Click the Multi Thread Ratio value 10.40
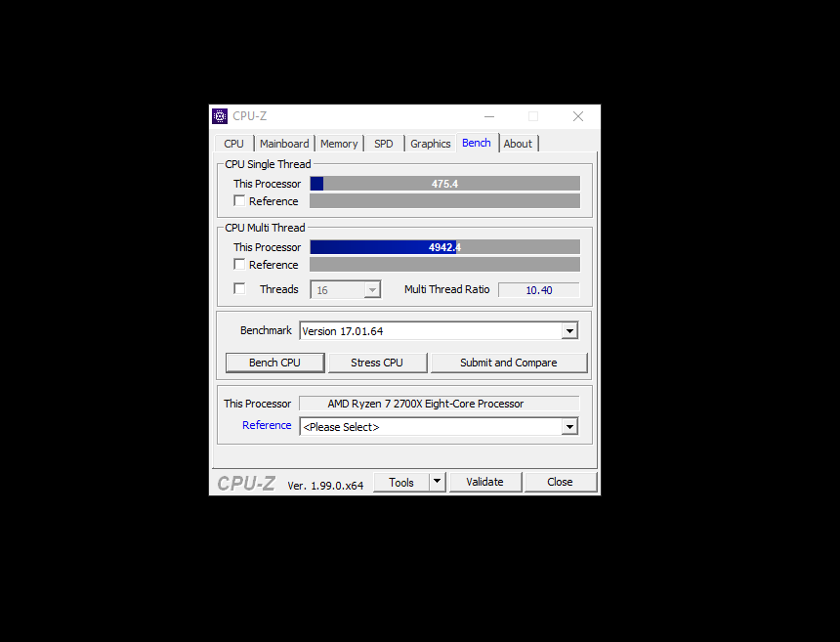The width and height of the screenshot is (840, 642). click(x=539, y=290)
